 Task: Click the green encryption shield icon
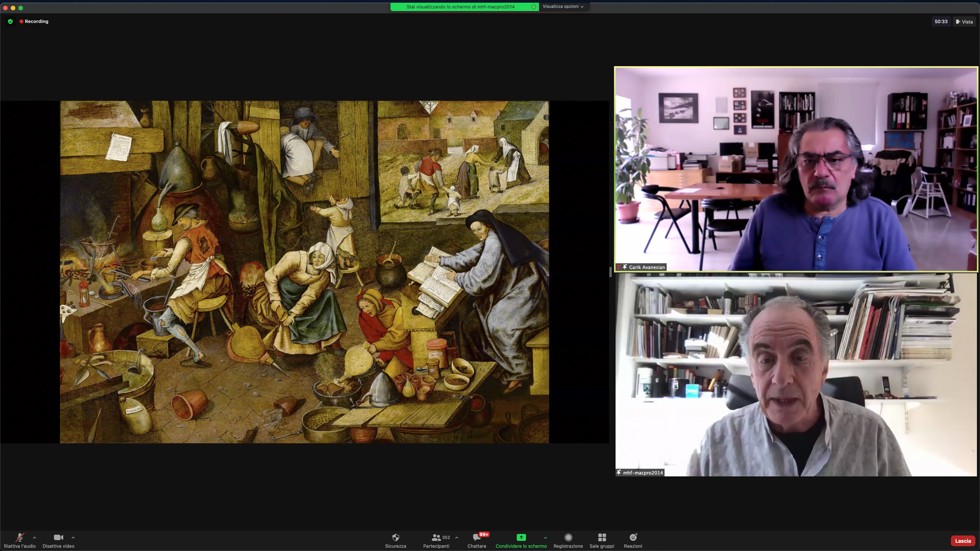tap(10, 22)
